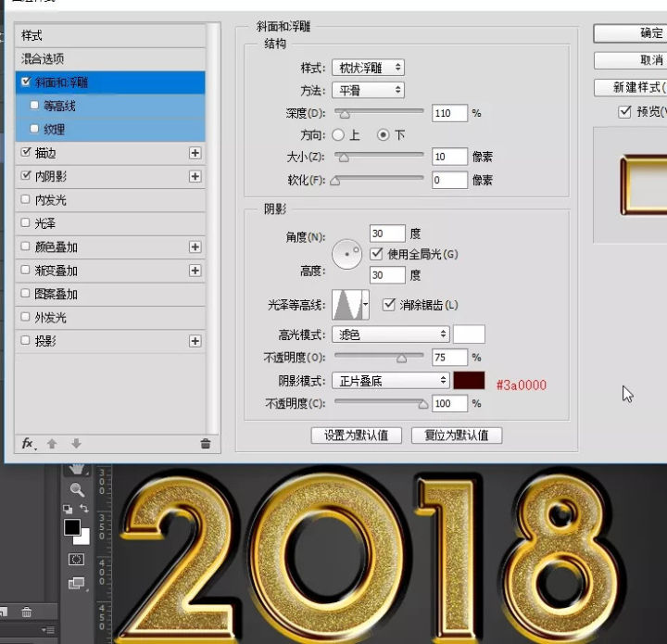Click 设置为默认值 button
This screenshot has height=644, width=667.
coord(357,436)
